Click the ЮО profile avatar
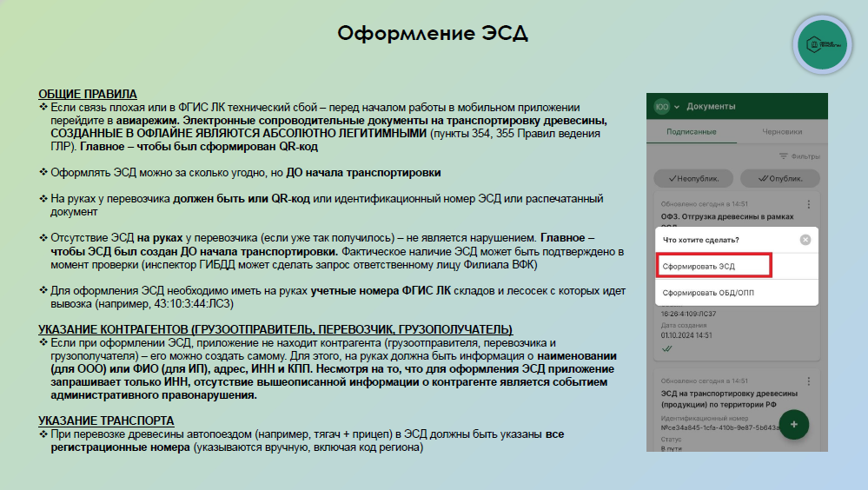868x490 pixels. [662, 107]
